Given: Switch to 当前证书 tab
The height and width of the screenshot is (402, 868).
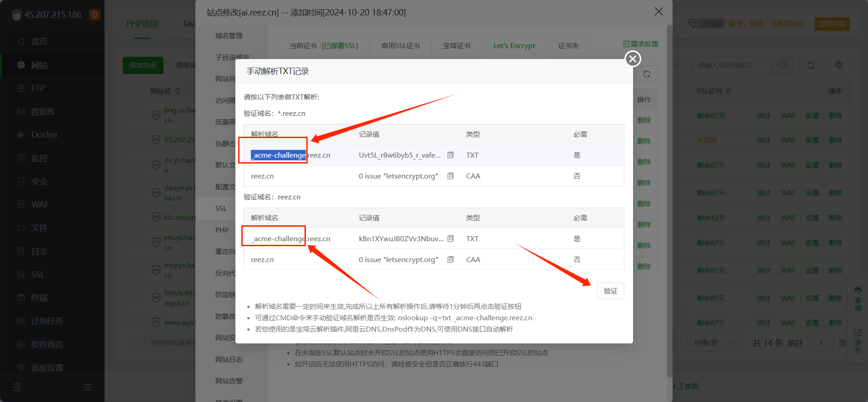Looking at the screenshot, I should tap(324, 46).
